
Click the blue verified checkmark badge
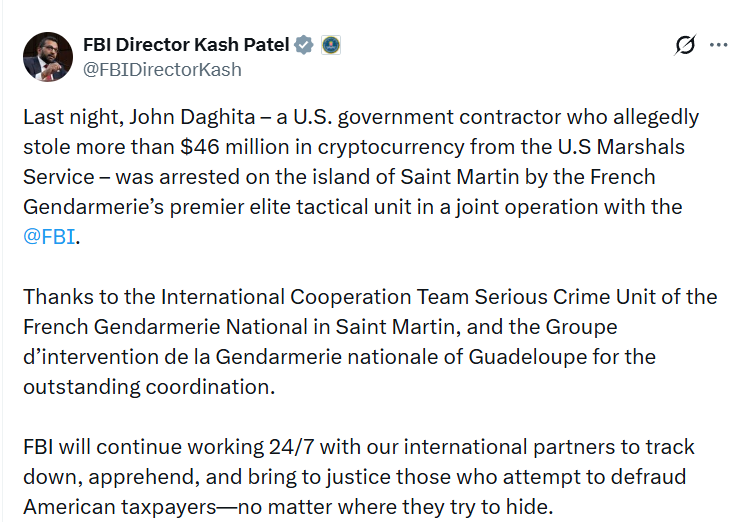[x=304, y=45]
